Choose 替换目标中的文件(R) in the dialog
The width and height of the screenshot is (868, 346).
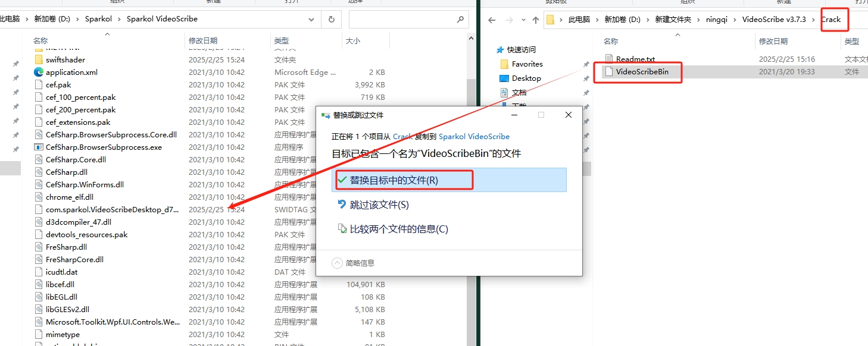449,180
